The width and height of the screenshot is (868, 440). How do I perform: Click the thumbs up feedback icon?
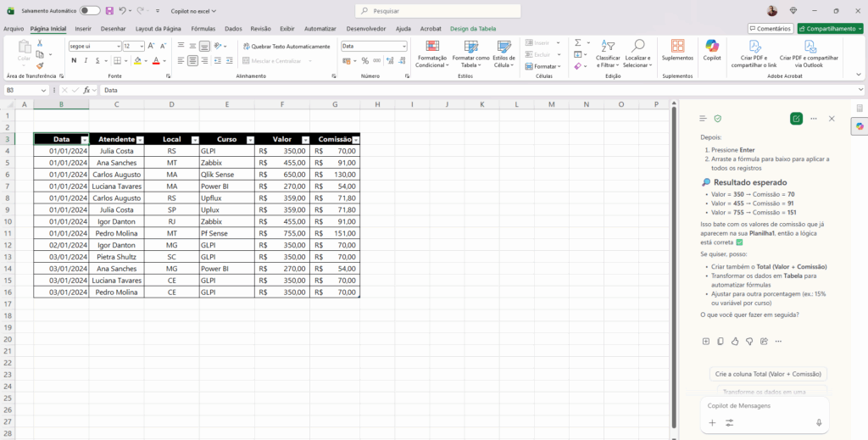point(735,341)
